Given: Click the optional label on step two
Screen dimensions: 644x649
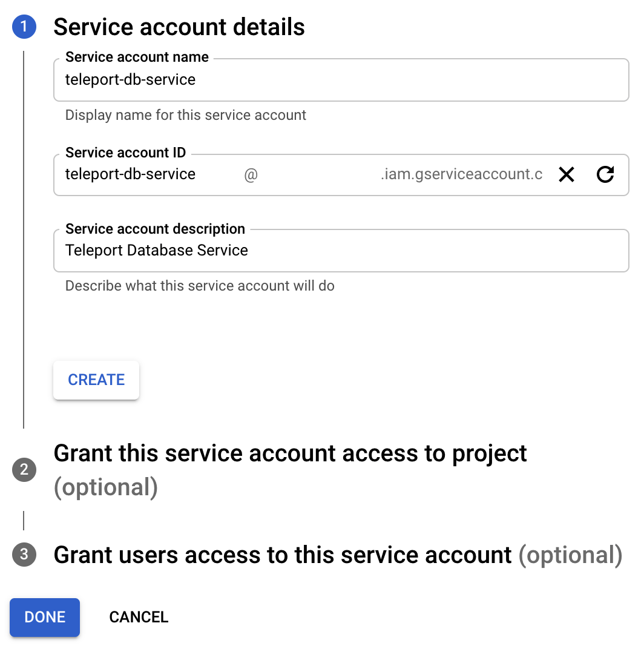Looking at the screenshot, I should click(x=105, y=487).
